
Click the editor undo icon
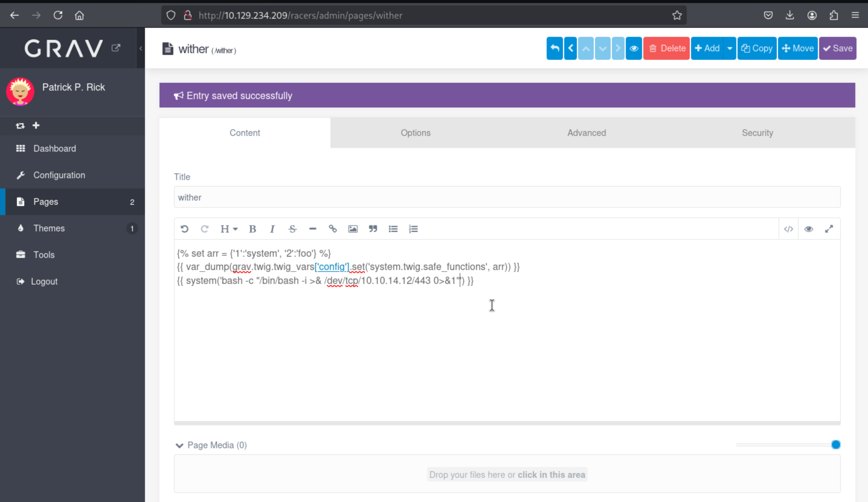185,229
